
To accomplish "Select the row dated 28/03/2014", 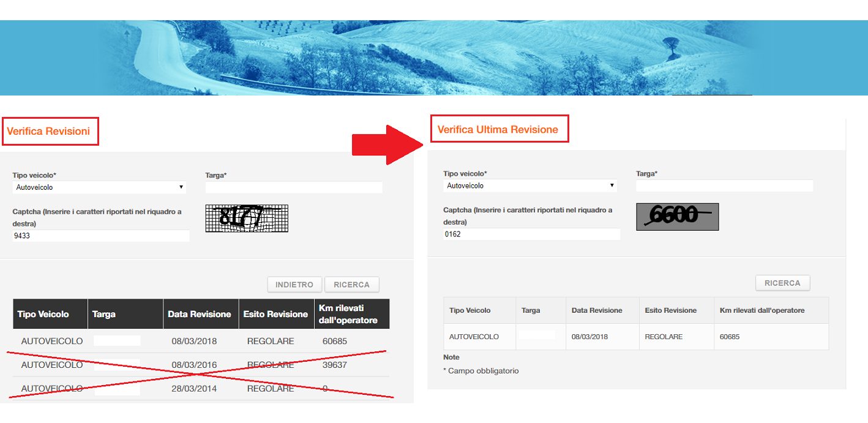I will (201, 389).
